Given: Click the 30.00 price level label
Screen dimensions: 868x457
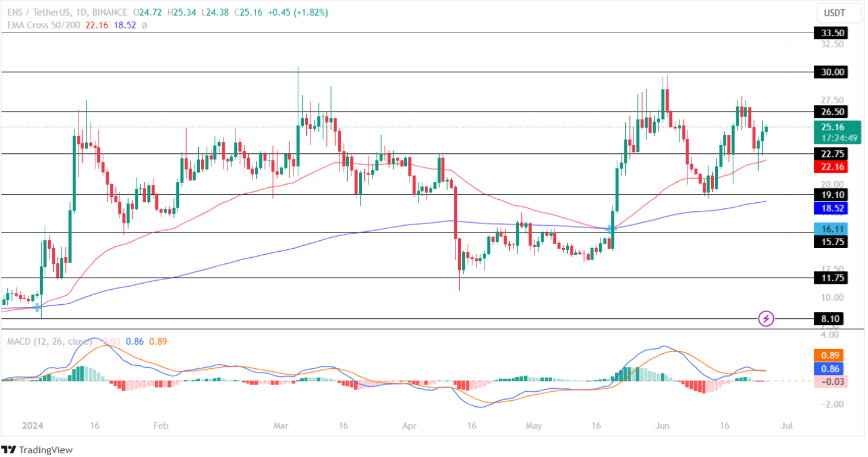Looking at the screenshot, I should 832,72.
